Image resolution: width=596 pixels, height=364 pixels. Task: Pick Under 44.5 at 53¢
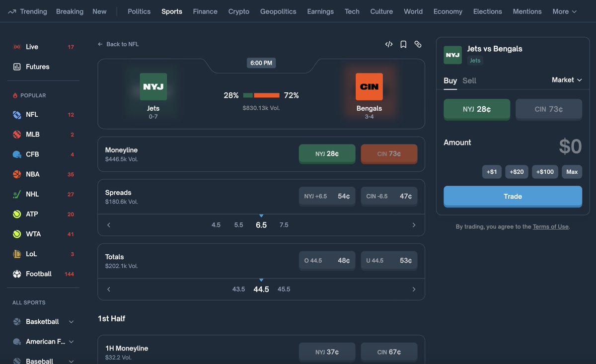click(389, 260)
